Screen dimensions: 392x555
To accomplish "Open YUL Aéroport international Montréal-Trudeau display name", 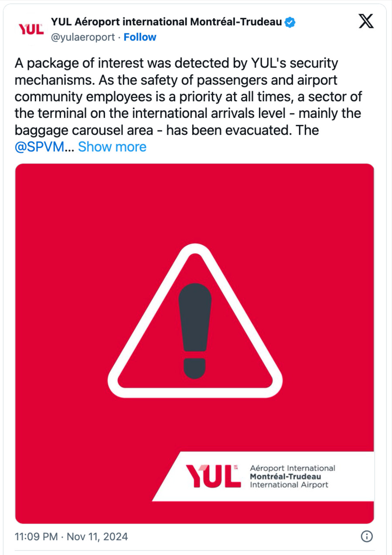I will 166,22.
